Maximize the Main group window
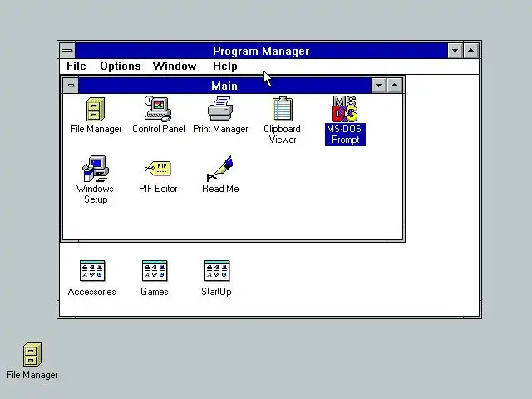Image resolution: width=532 pixels, height=399 pixels. [394, 85]
